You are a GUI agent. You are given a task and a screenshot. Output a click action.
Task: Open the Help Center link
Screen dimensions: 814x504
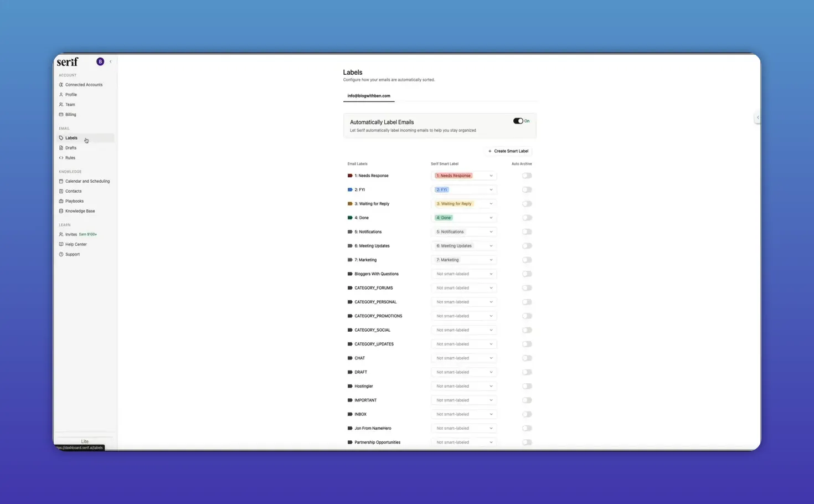pyautogui.click(x=86, y=244)
